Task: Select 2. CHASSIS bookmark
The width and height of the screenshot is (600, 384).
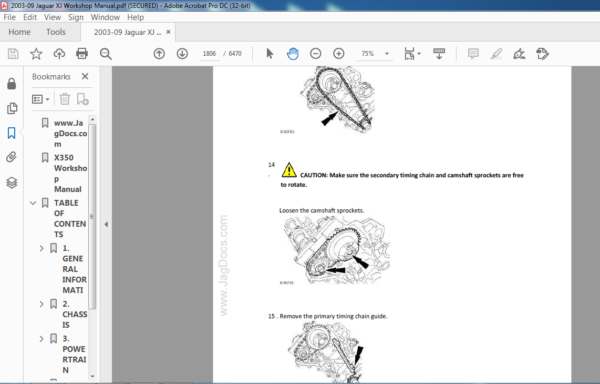Action: pyautogui.click(x=75, y=314)
